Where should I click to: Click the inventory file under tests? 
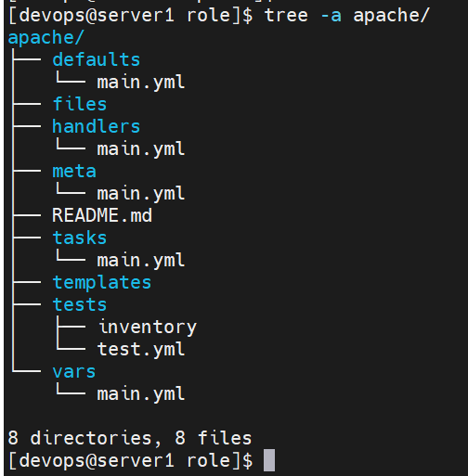(x=148, y=328)
